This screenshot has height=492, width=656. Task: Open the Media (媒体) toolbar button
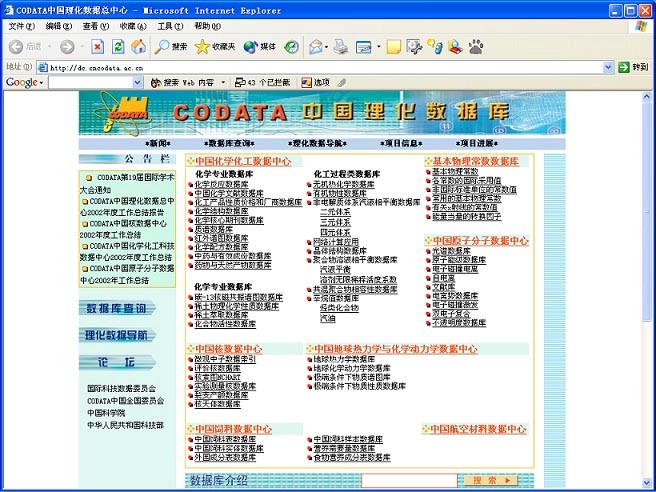click(260, 46)
